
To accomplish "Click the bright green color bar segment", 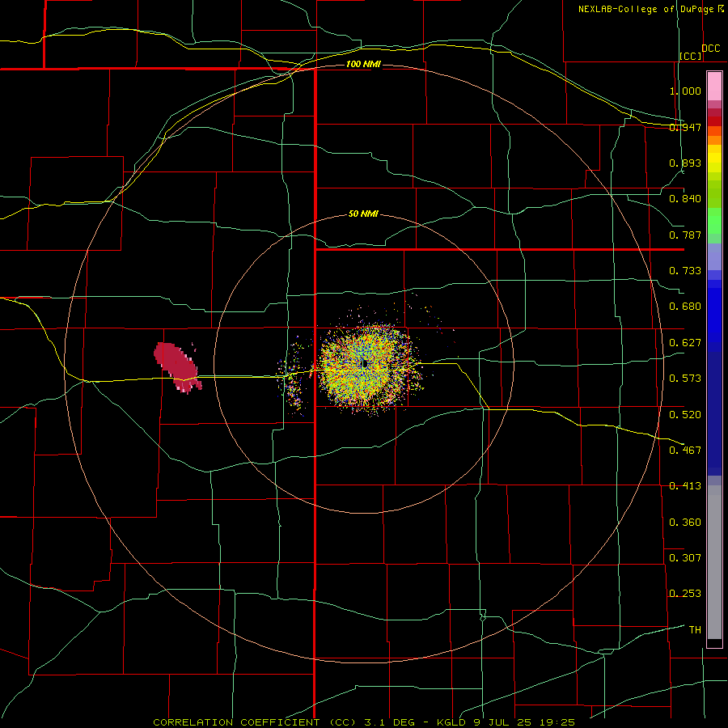I will point(714,221).
